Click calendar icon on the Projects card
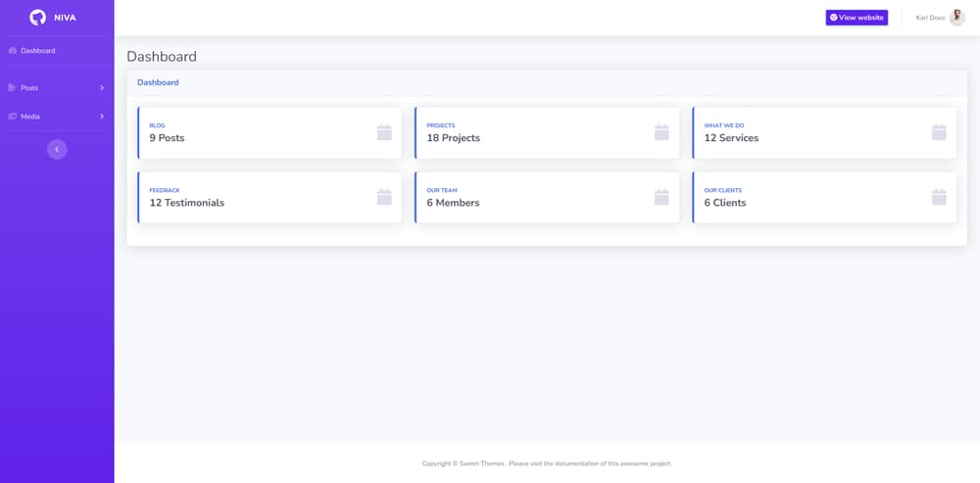 coord(661,132)
